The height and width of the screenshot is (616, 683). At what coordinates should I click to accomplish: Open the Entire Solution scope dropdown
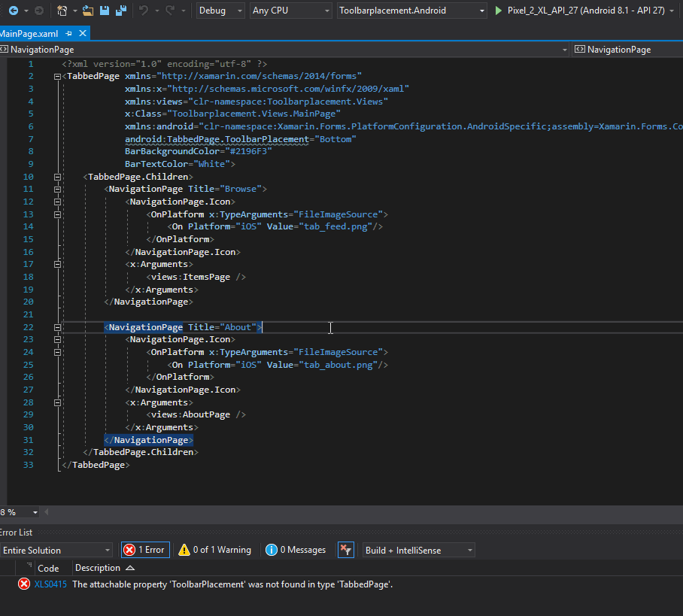pyautogui.click(x=56, y=551)
